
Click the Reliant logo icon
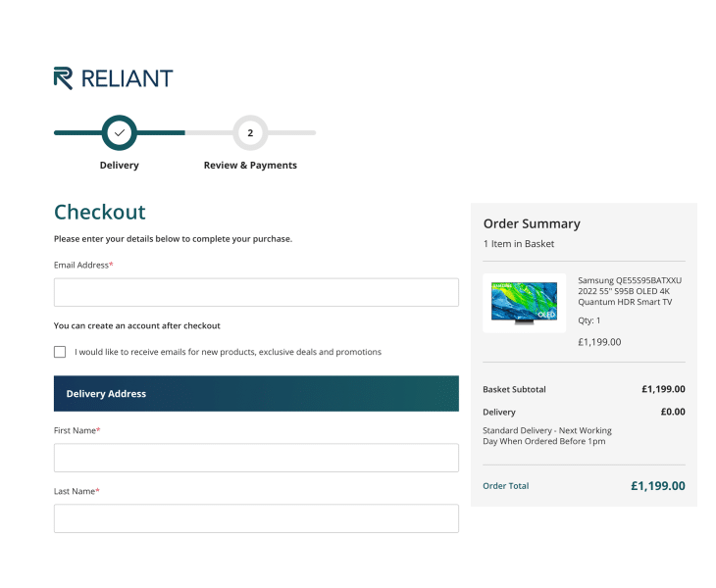pos(63,78)
